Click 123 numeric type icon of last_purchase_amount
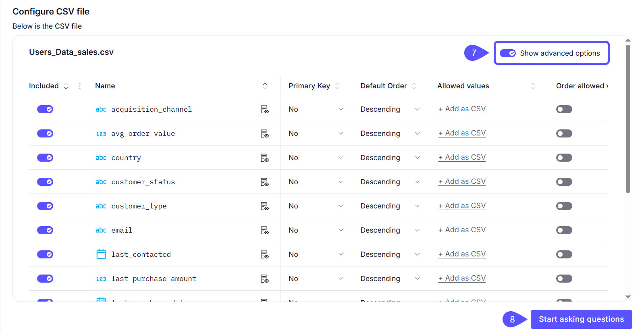Image resolution: width=644 pixels, height=333 pixels. click(x=101, y=279)
